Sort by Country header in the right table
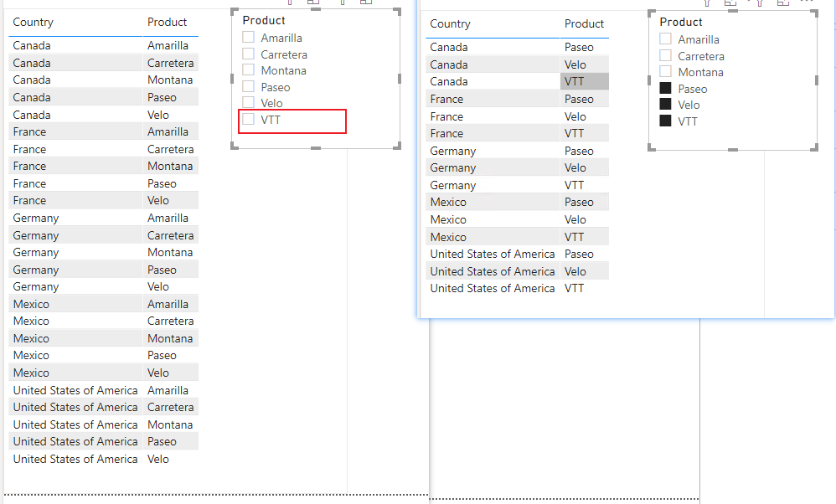The width and height of the screenshot is (836, 504). (x=450, y=23)
